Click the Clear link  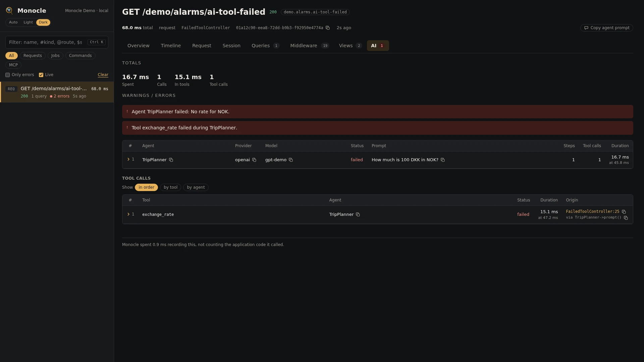[x=103, y=75]
